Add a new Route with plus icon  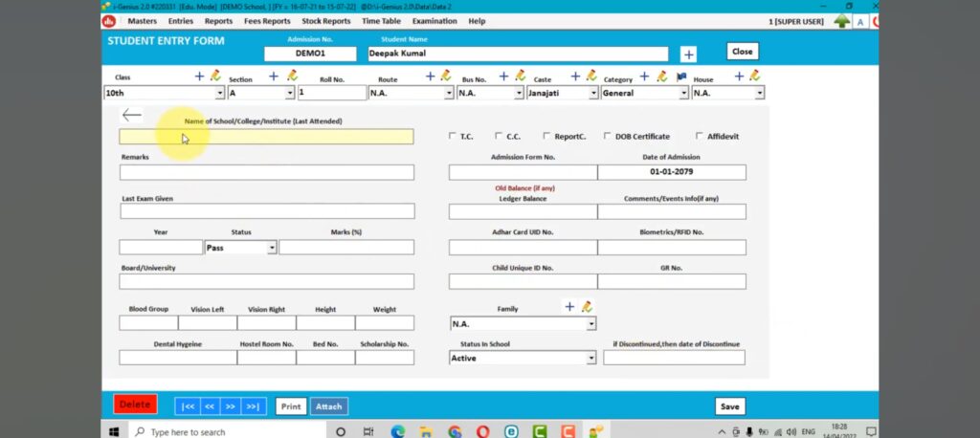coord(430,76)
